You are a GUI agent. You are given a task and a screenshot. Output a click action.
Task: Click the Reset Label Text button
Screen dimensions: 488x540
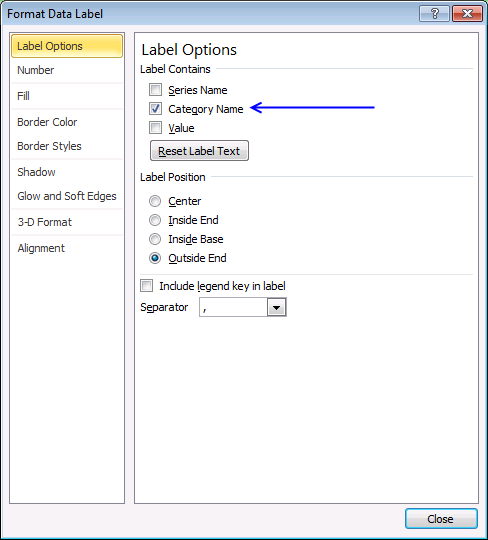[x=199, y=151]
